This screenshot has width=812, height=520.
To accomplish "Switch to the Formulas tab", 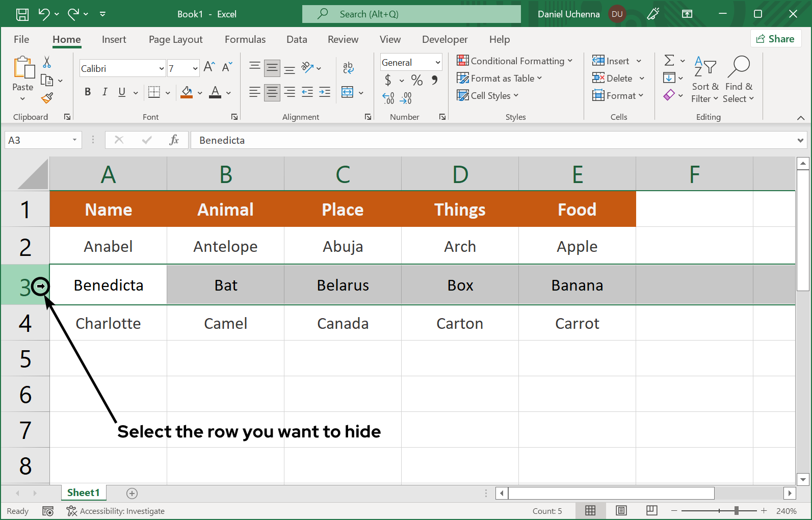I will (x=245, y=39).
